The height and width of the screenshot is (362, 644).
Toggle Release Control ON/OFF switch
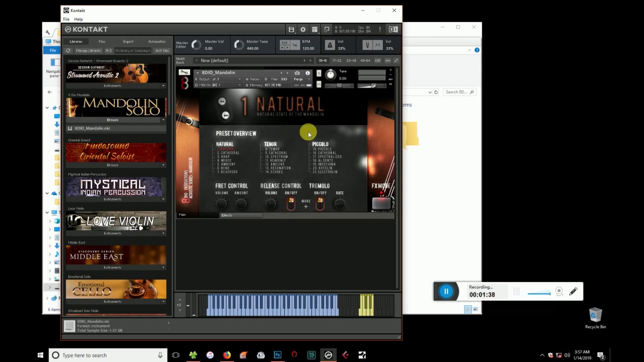pyautogui.click(x=291, y=203)
